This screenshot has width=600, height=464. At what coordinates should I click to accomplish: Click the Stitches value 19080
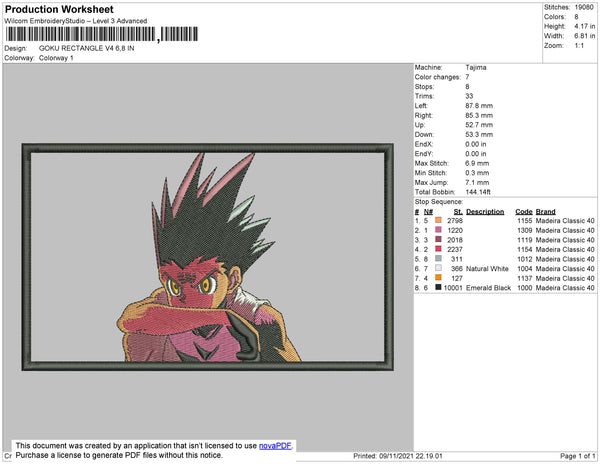pyautogui.click(x=584, y=7)
